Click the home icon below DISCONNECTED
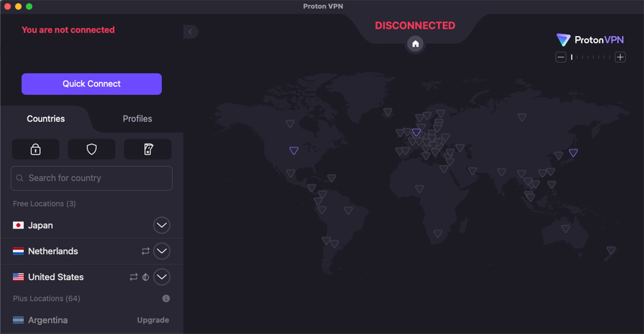Screen dimensions: 644x334 [415, 44]
